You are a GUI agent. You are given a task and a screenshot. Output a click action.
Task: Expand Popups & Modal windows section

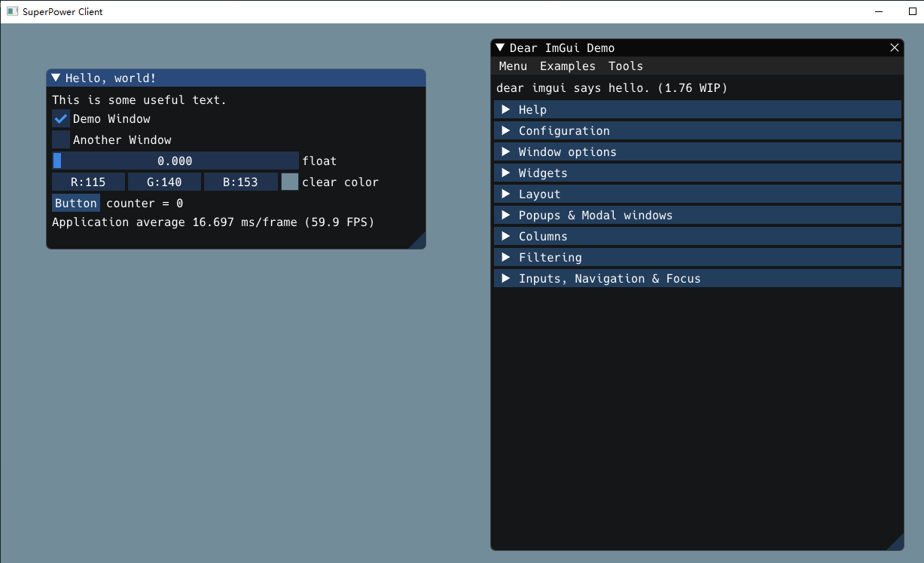[x=697, y=215]
